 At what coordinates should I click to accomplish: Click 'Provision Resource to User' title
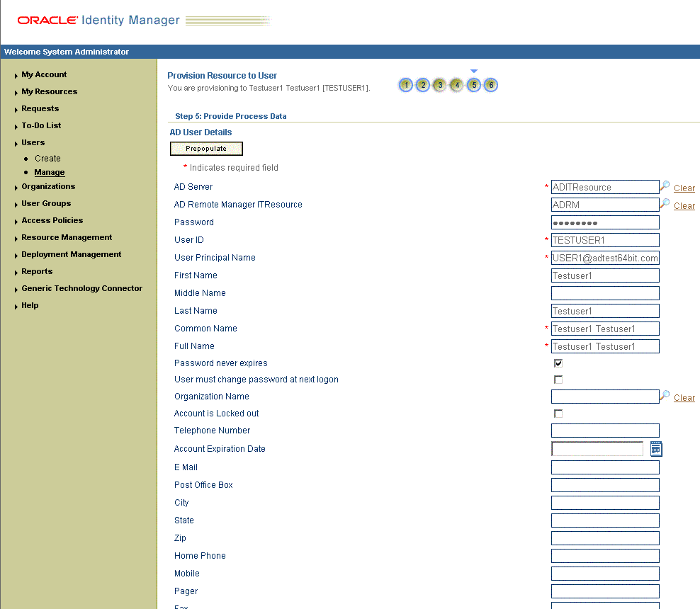222,75
